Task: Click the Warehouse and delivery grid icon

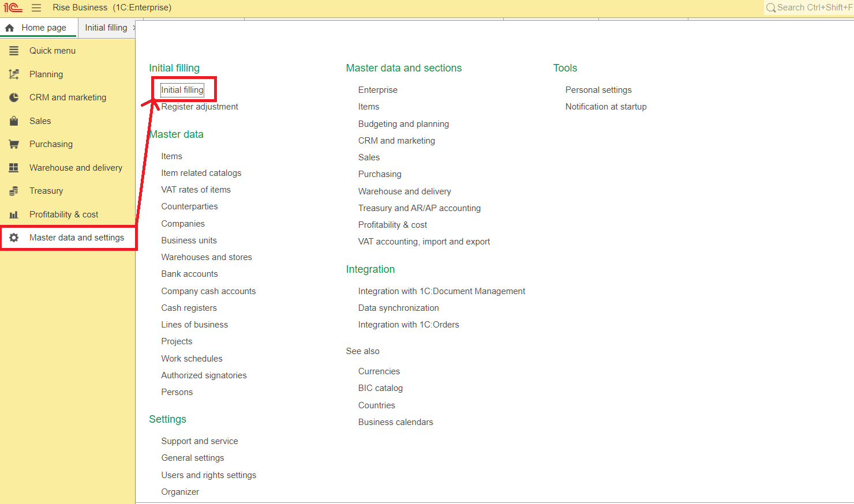Action: (x=14, y=168)
